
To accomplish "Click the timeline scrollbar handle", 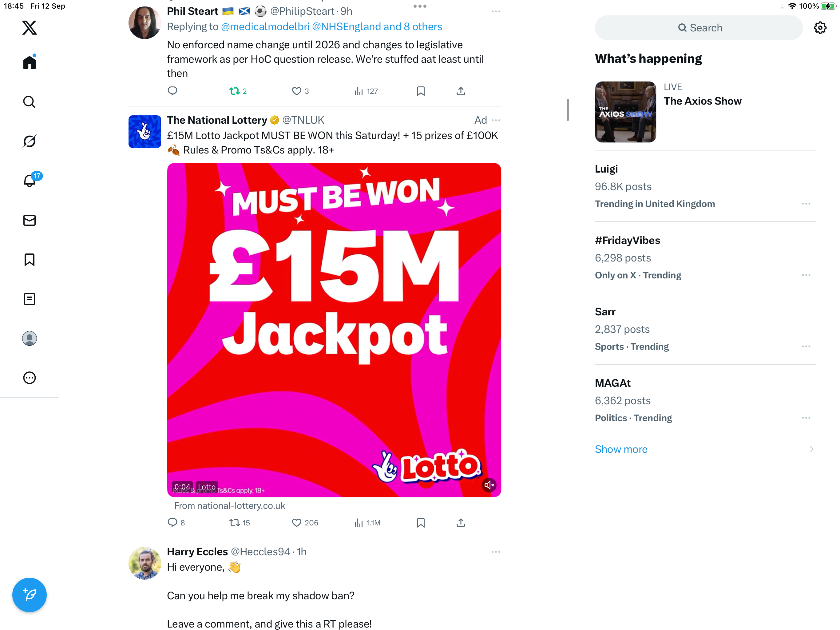I will coord(567,110).
